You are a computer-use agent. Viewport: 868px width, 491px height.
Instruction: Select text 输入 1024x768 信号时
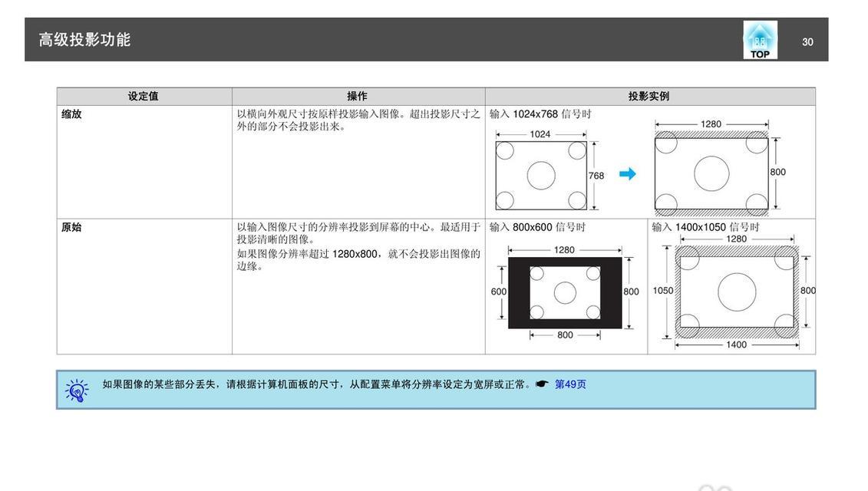coord(540,114)
